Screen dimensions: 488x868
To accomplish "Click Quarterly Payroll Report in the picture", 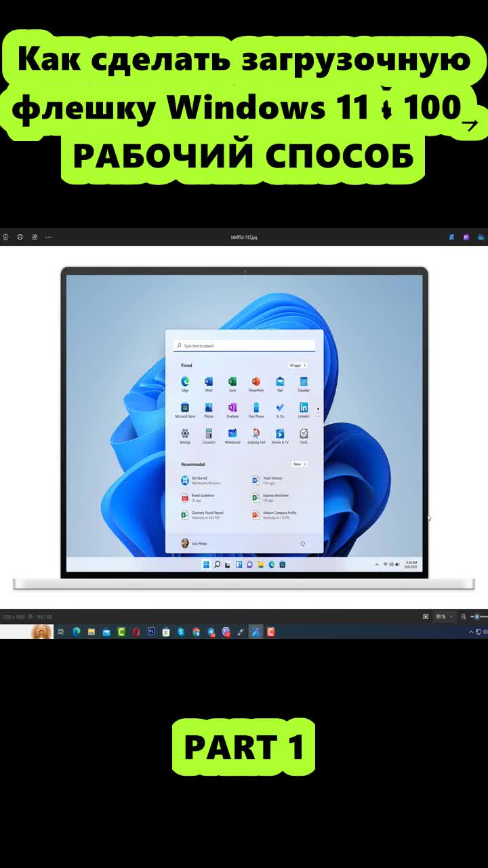I will [x=202, y=515].
